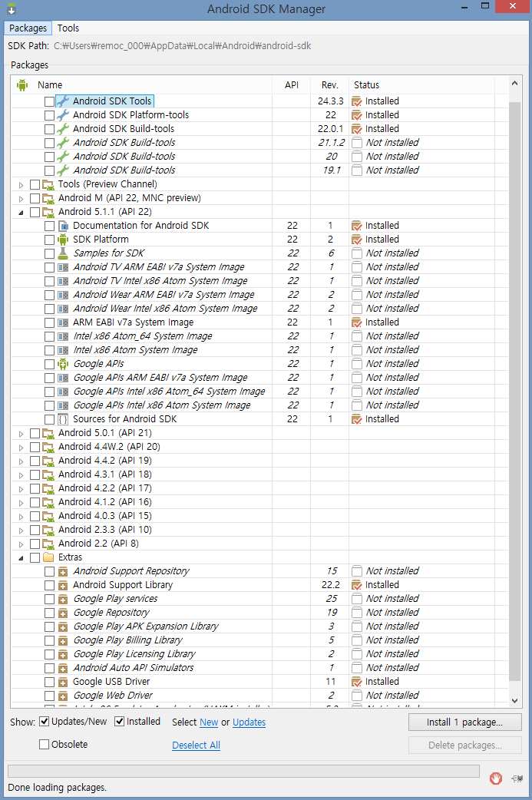
Task: Toggle the Installed show filter checkbox
Action: [x=119, y=722]
